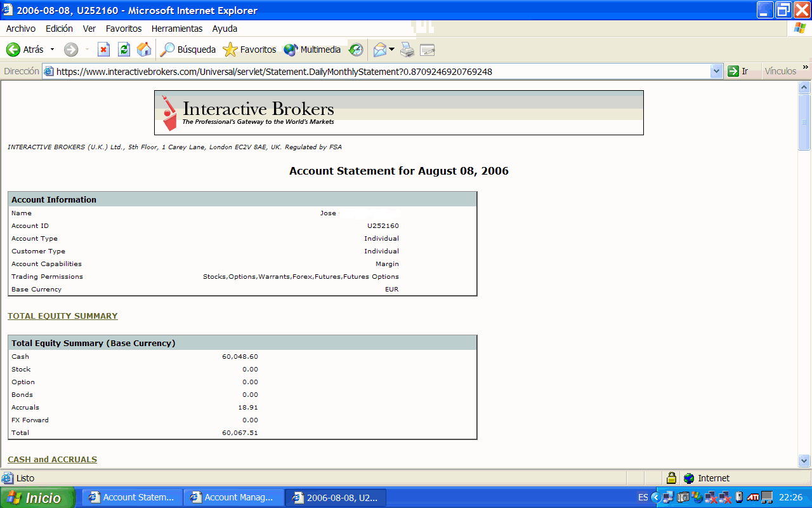Print the page with printer icon
This screenshot has width=812, height=508.
[407, 50]
